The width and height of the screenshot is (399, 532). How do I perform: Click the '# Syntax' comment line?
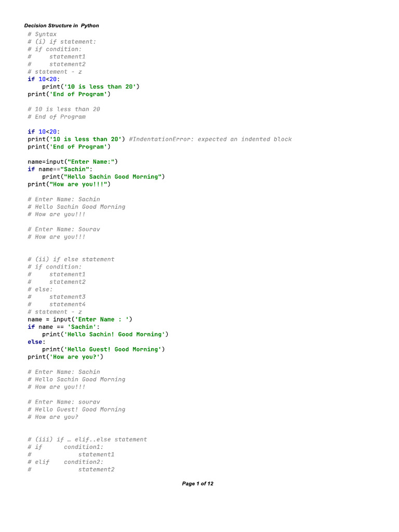tap(42, 34)
